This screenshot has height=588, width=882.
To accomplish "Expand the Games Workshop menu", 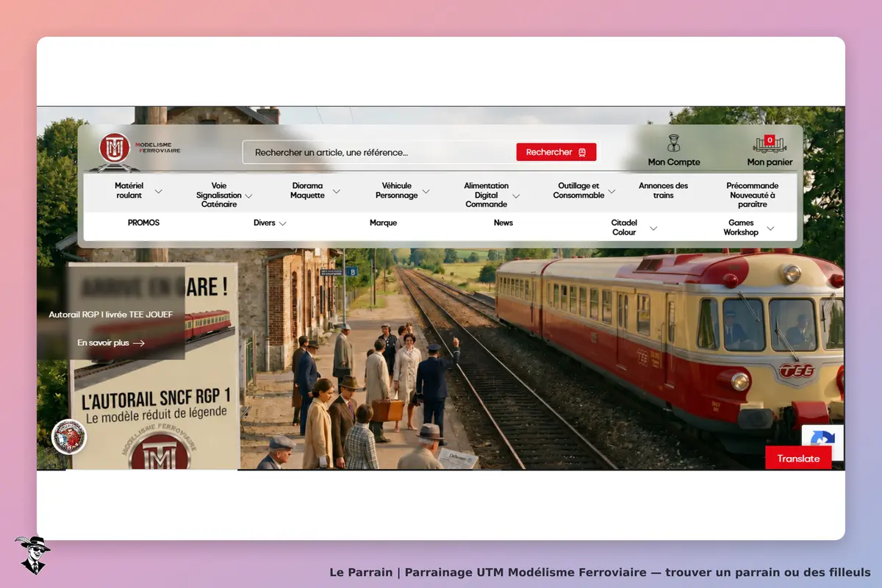I will pos(749,227).
